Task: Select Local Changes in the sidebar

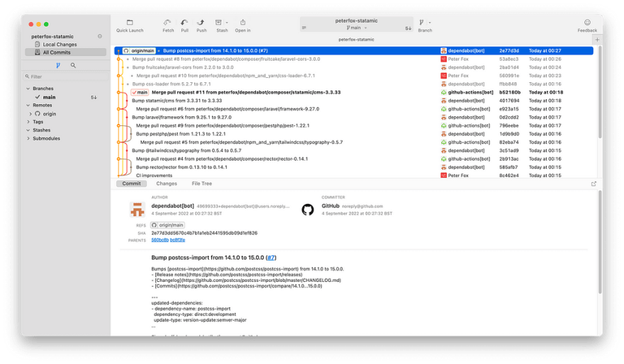Action: 66,45
